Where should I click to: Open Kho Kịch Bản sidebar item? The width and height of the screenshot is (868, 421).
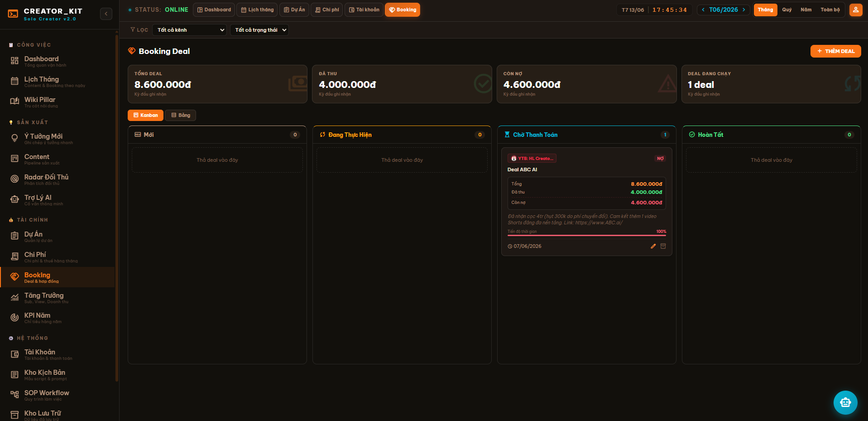coord(58,375)
